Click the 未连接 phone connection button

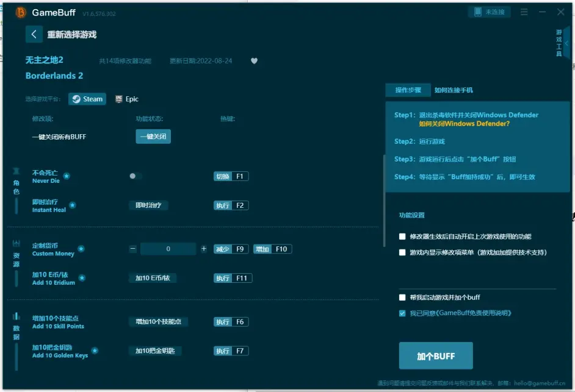489,12
